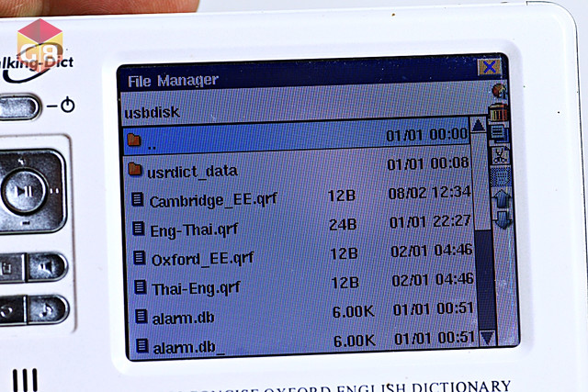The image size is (588, 392).
Task: Click the 24B size of Eng-Thai.qrf
Action: (343, 225)
